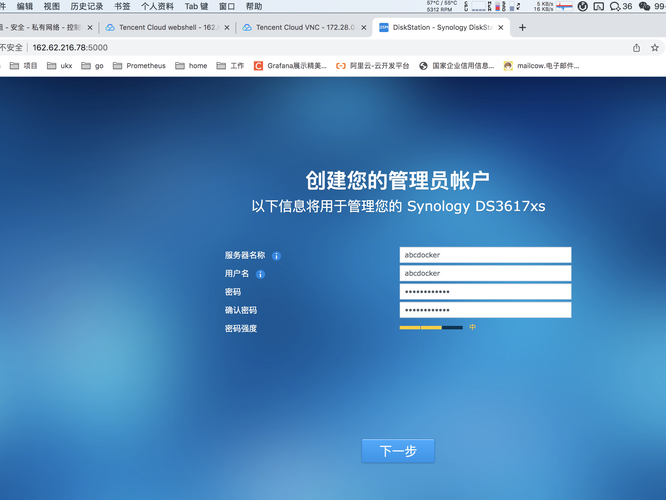Image resolution: width=666 pixels, height=500 pixels.
Task: Click the temperature and fan RPM readout
Action: pyautogui.click(x=442, y=6)
